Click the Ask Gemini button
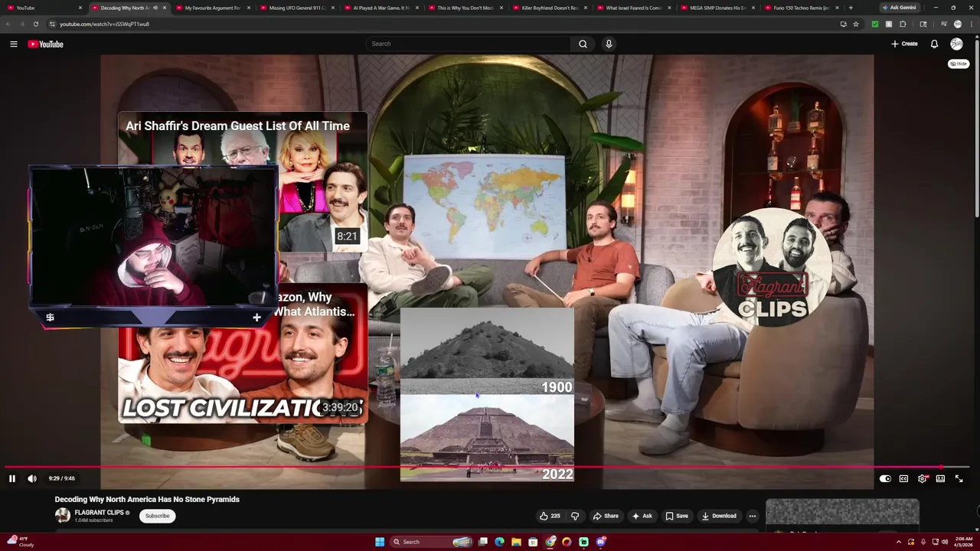The width and height of the screenshot is (980, 551). 900,8
